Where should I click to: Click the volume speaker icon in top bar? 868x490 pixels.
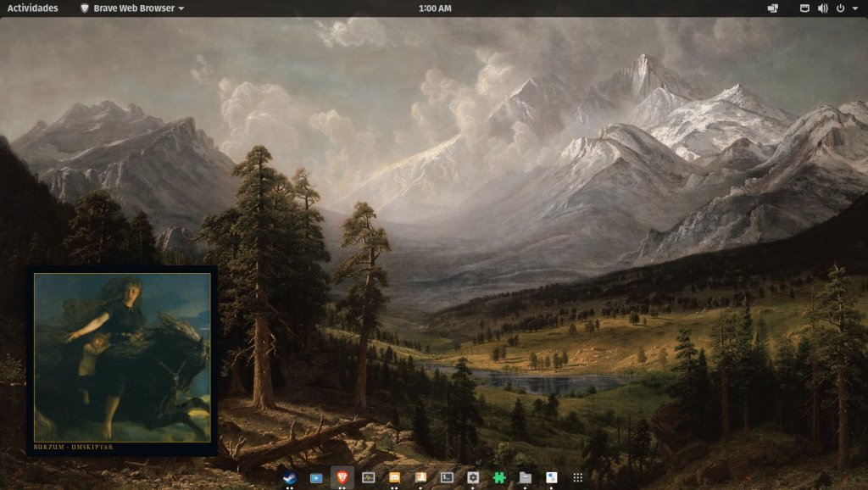click(822, 8)
